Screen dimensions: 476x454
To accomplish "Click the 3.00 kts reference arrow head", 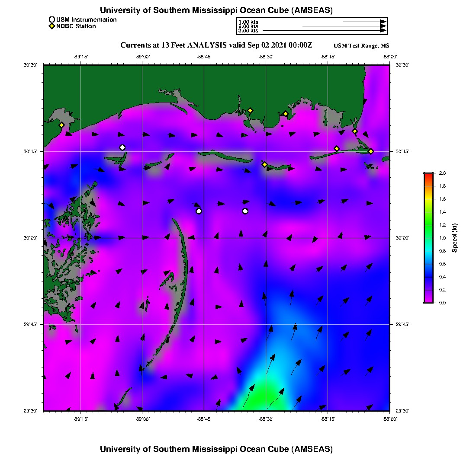I will (383, 31).
